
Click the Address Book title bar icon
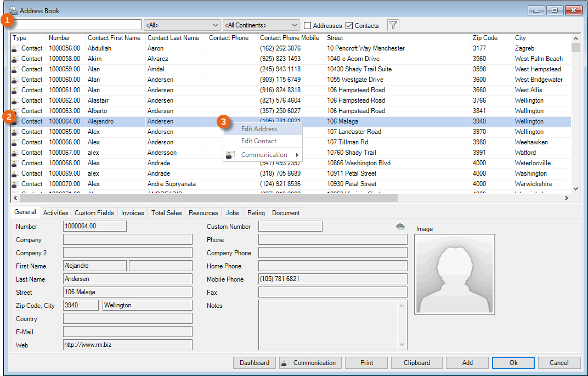[12, 10]
